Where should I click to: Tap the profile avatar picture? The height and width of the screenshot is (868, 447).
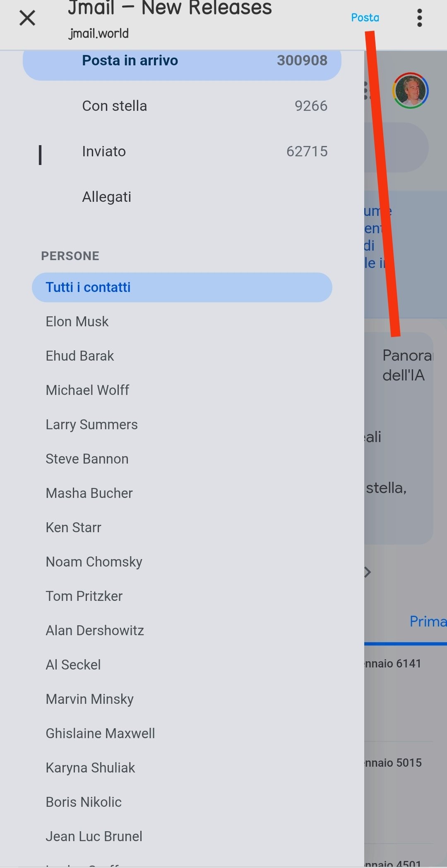tap(410, 91)
